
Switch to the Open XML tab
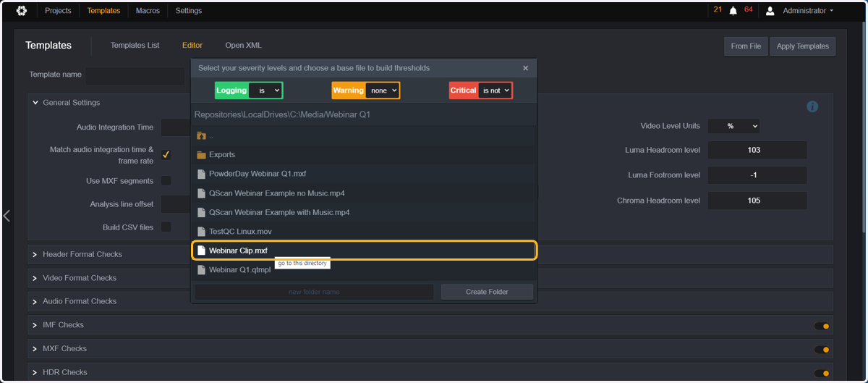tap(244, 46)
